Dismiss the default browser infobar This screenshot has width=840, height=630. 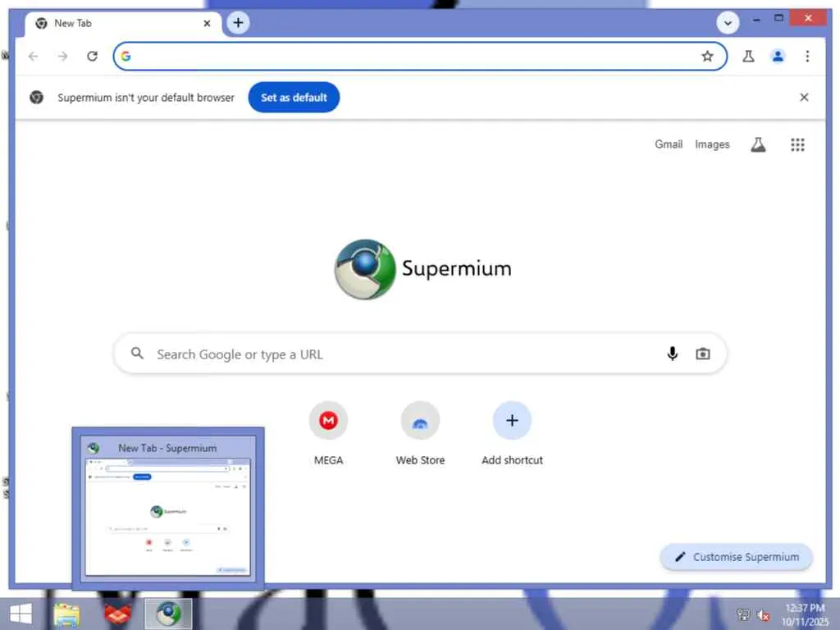pyautogui.click(x=804, y=97)
